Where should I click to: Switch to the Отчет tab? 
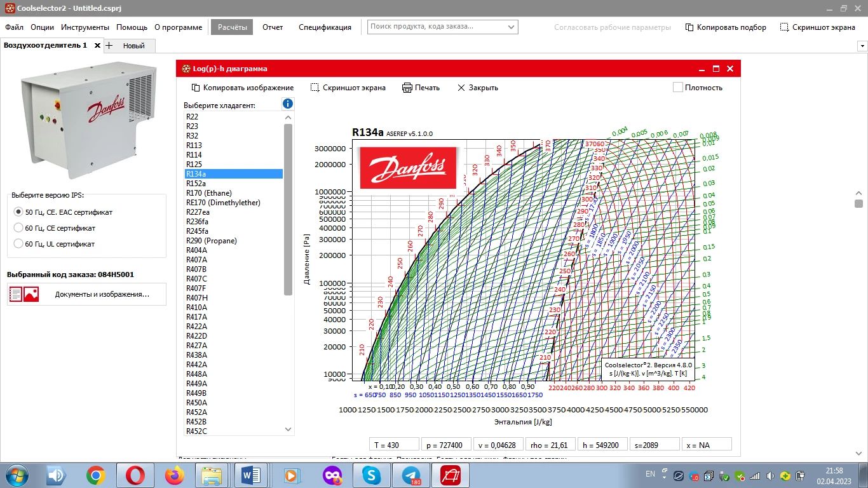(273, 27)
